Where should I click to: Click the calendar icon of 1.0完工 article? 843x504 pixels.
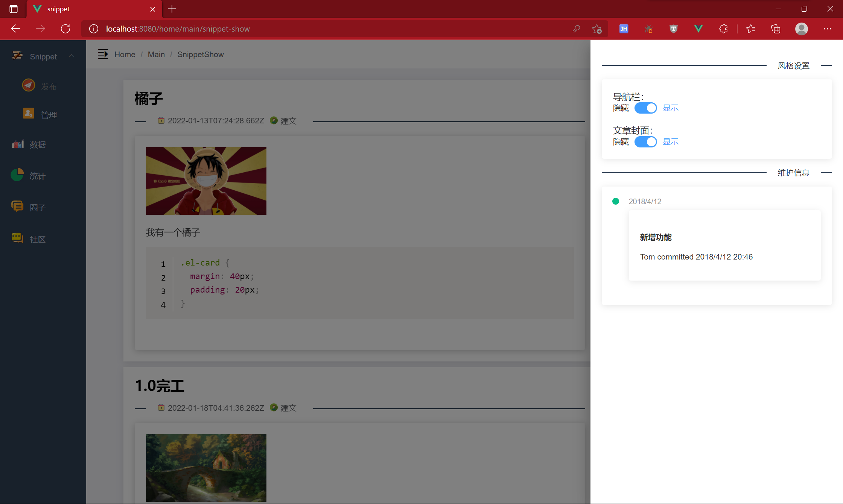click(x=161, y=407)
